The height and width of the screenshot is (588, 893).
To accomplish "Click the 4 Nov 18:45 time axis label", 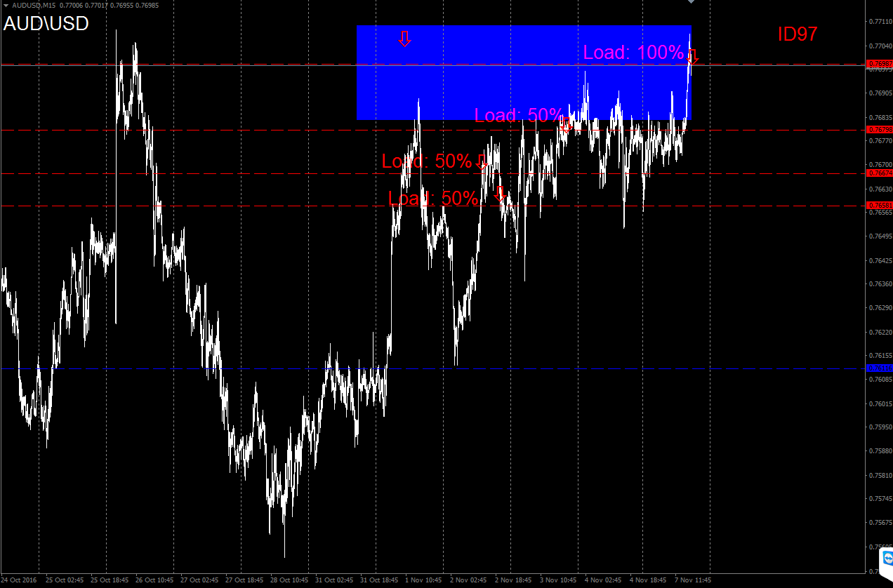I will [x=648, y=580].
